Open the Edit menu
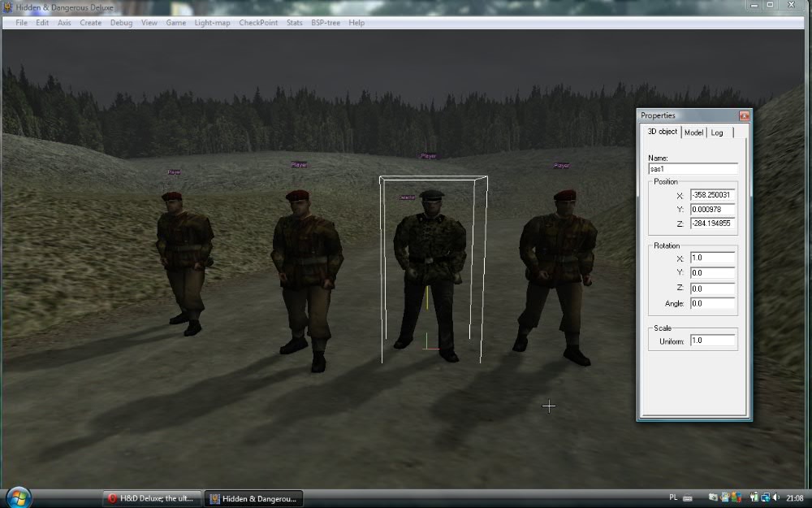The width and height of the screenshot is (812, 508). [42, 23]
